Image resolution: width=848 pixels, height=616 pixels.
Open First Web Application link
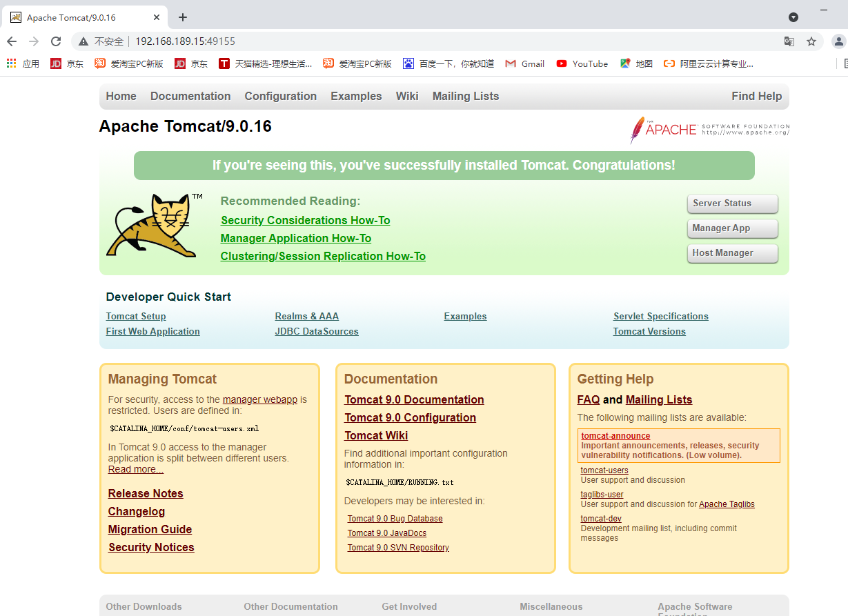(153, 332)
